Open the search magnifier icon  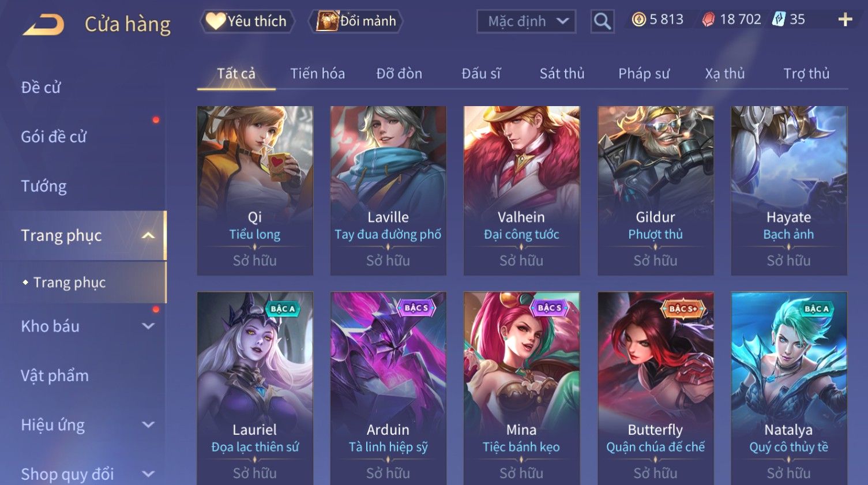coord(602,21)
